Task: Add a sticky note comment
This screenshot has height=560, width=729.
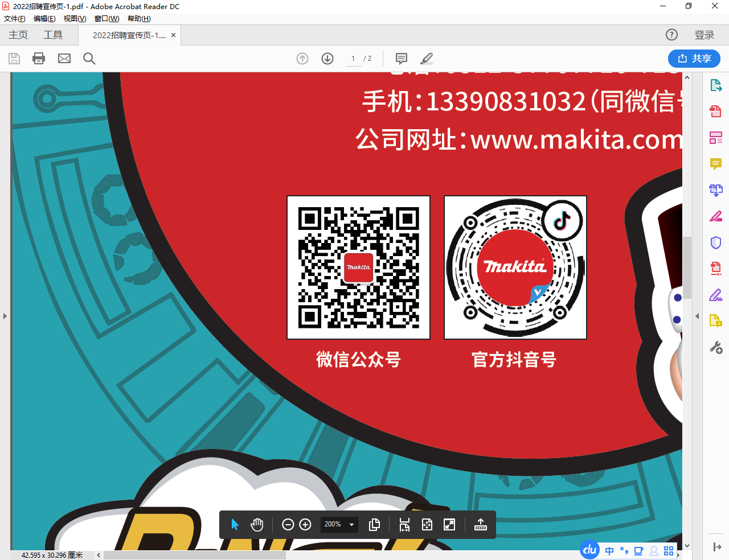Action: [402, 59]
